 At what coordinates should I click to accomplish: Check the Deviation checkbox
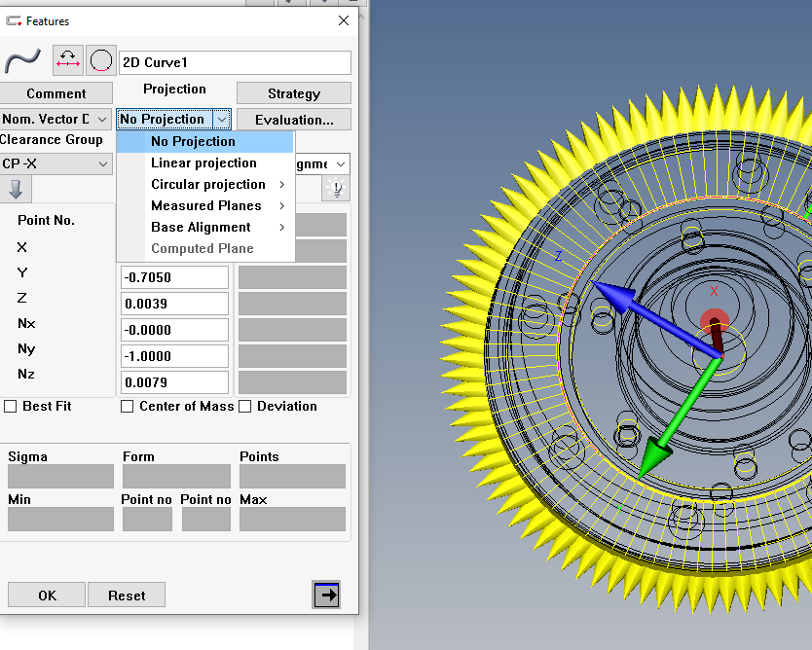coord(245,407)
